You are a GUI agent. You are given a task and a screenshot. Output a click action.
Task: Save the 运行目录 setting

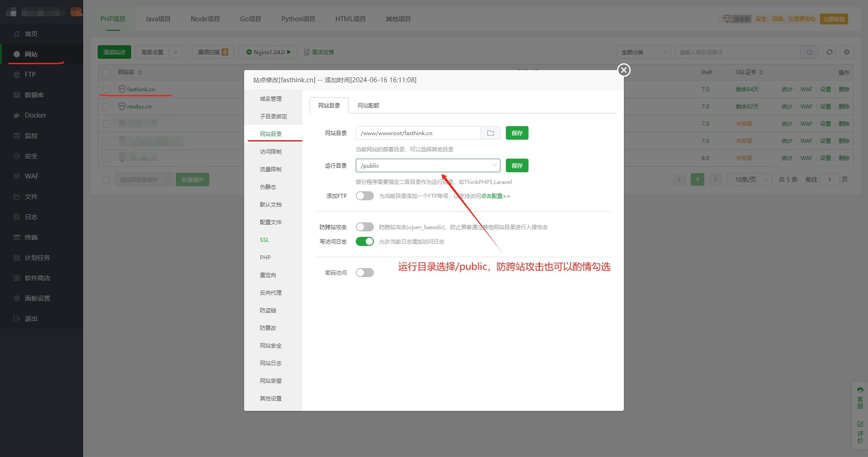coord(517,165)
